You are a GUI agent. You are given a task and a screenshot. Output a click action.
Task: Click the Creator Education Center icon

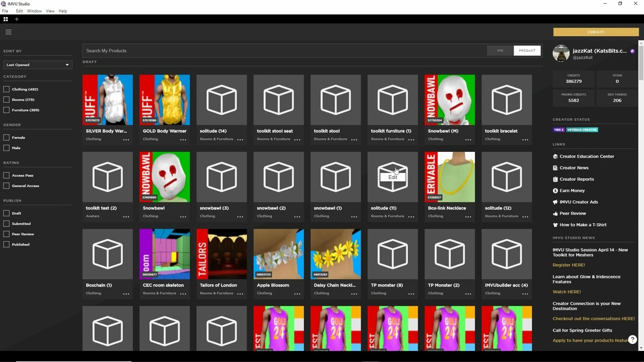(555, 156)
